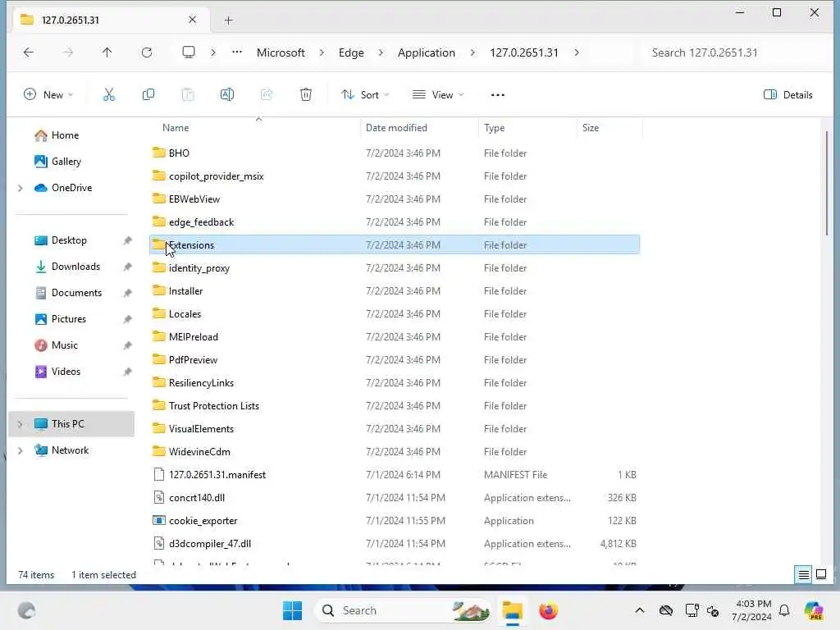
Task: Select the BHO folder
Action: pos(395,153)
